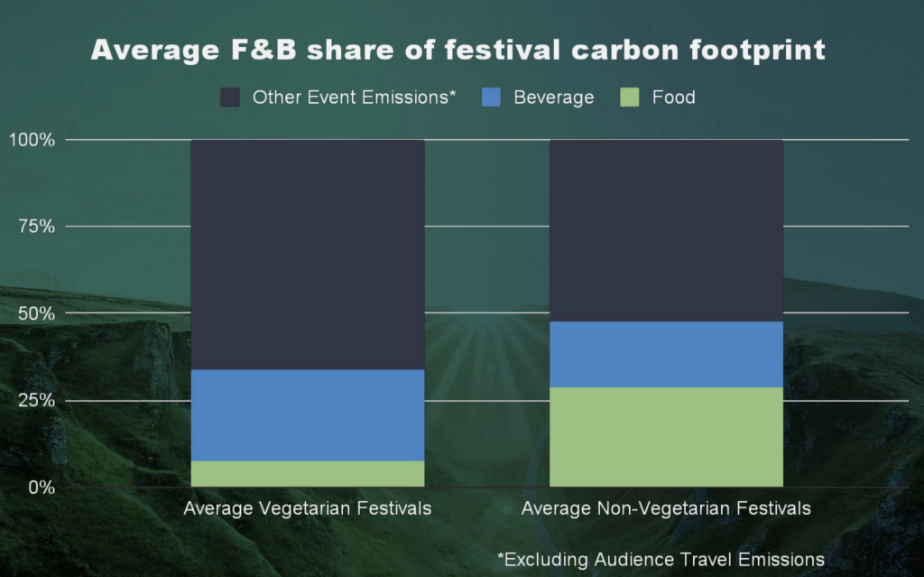Click the chart title text

(x=458, y=50)
